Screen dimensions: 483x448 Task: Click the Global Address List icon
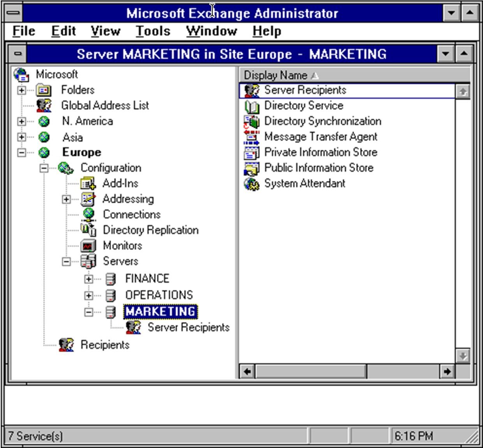point(44,105)
